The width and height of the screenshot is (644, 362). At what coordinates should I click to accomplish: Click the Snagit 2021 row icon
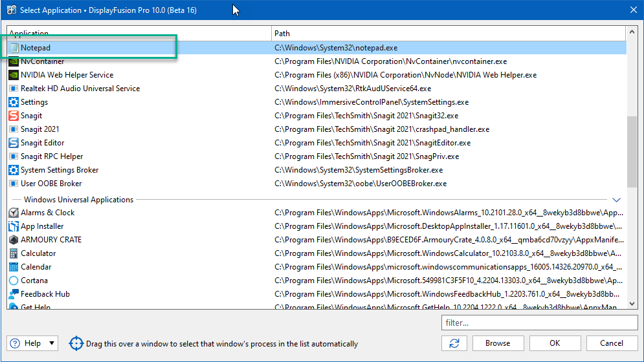pos(14,129)
